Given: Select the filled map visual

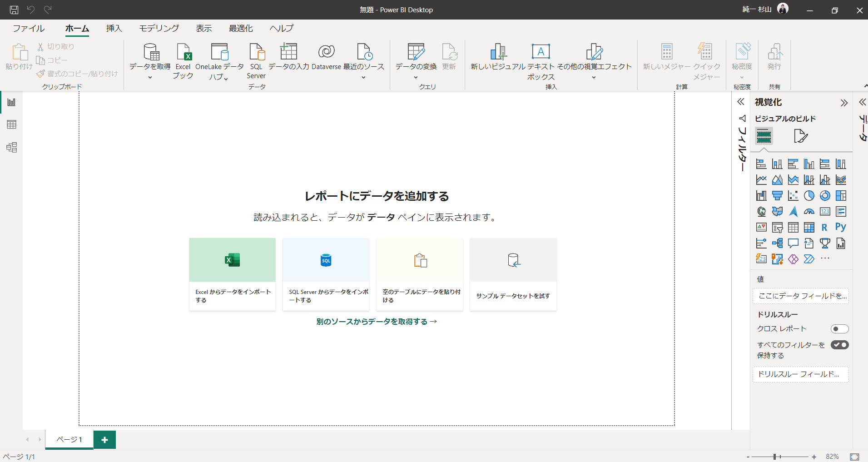Looking at the screenshot, I should (777, 212).
